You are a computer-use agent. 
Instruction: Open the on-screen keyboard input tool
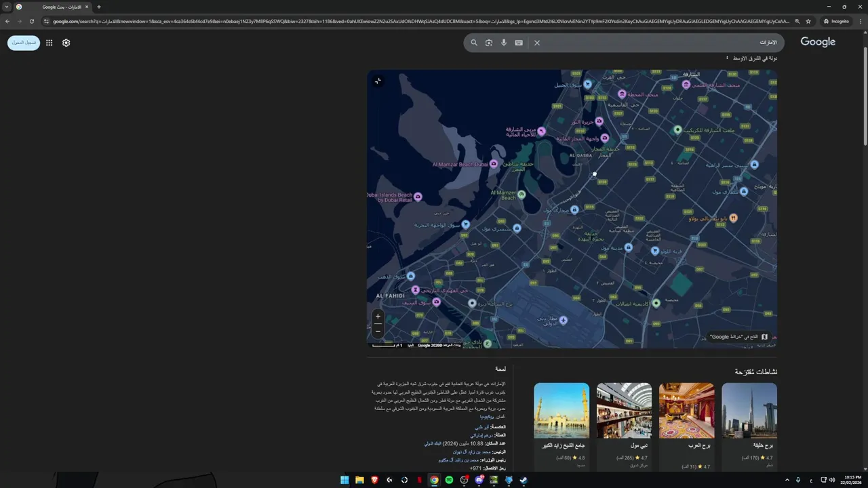pos(519,43)
